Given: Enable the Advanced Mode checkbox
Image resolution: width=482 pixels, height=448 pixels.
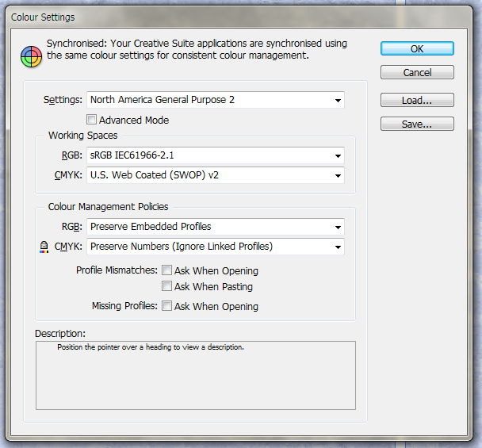Looking at the screenshot, I should coord(91,120).
